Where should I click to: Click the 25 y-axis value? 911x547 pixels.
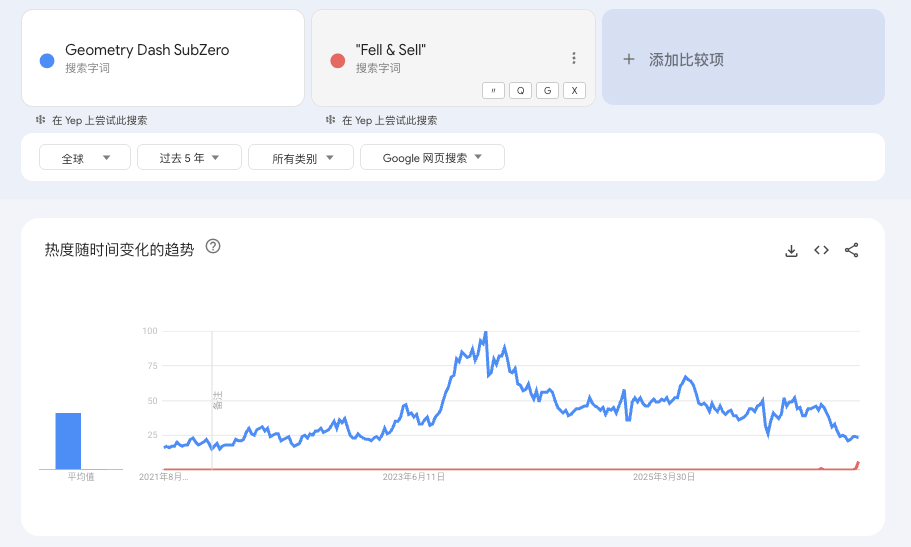(x=152, y=435)
